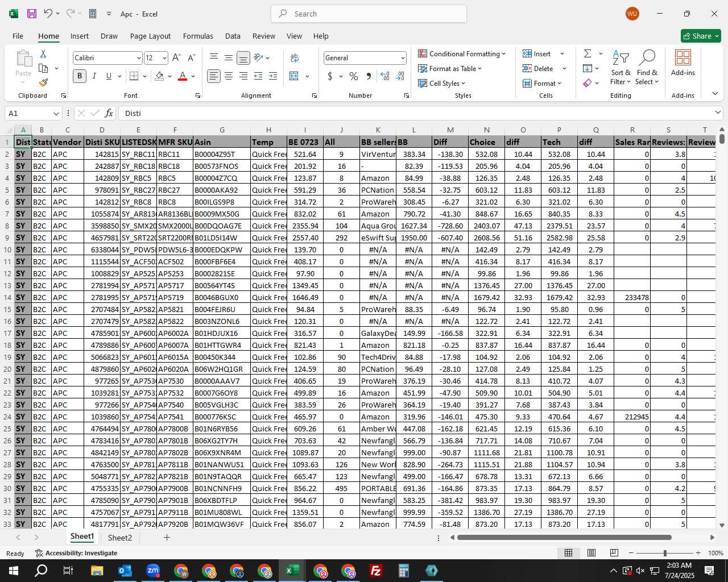The width and height of the screenshot is (728, 582).
Task: Click the horizontal scrollbar thumb
Action: 564,537
